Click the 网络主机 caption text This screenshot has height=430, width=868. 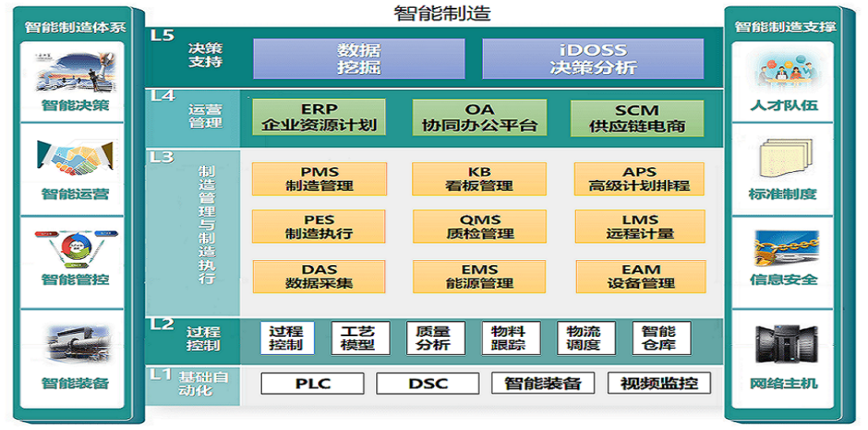point(784,383)
